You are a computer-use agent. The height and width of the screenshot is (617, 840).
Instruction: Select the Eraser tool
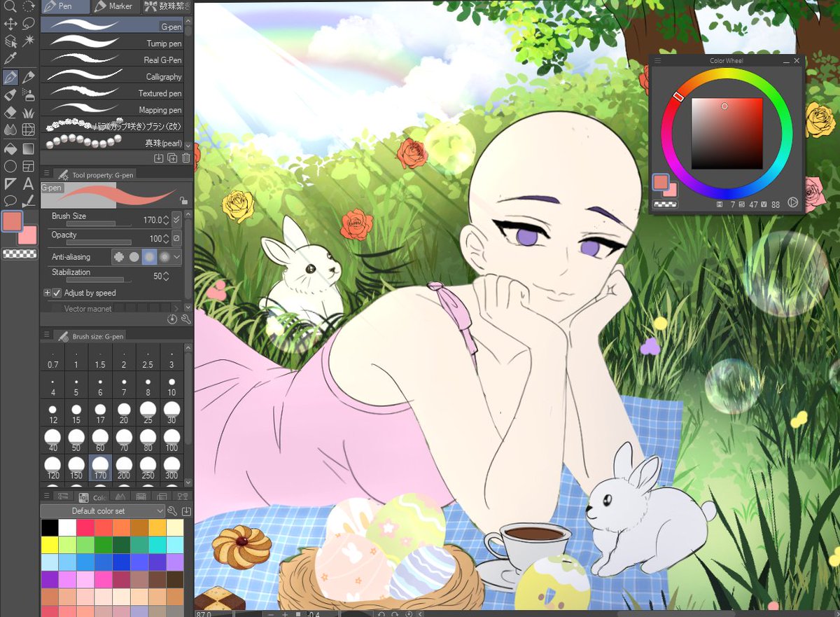tap(10, 112)
